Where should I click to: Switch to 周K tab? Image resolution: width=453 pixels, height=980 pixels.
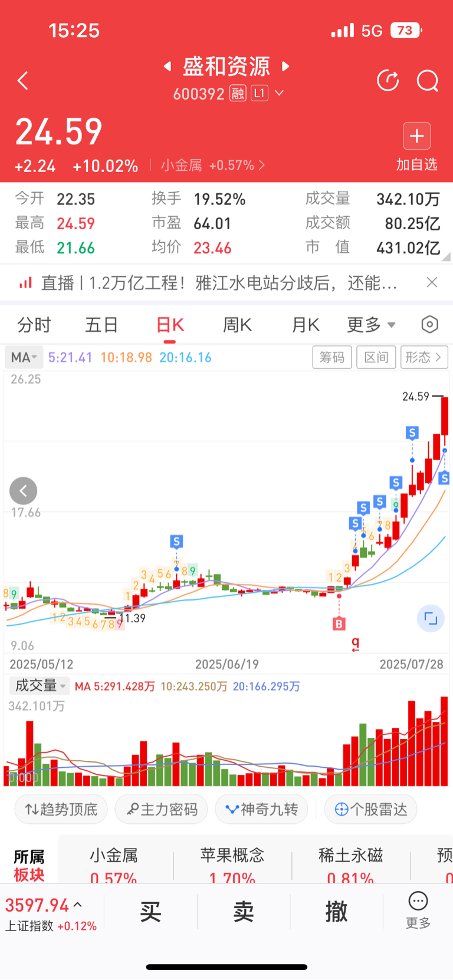(x=237, y=325)
